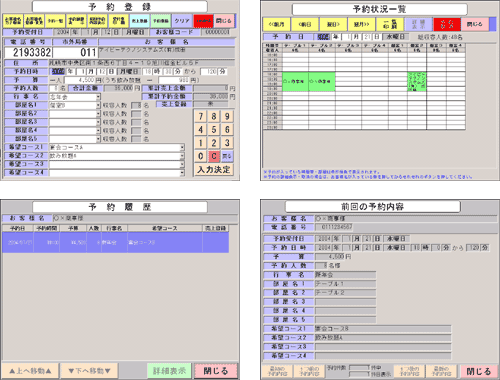500x380 pixels.
Task: Click the light-blue 売上登録 toolbar button
Action: tap(140, 21)
